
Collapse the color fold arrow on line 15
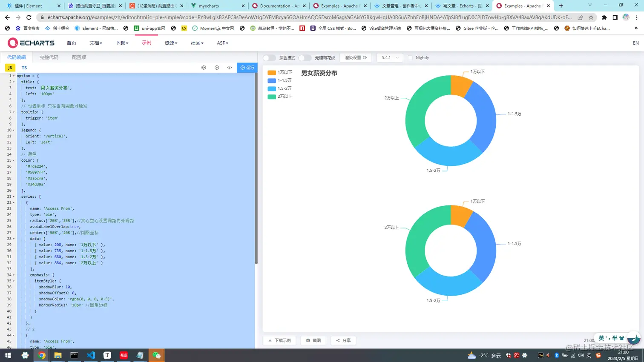coord(14,160)
